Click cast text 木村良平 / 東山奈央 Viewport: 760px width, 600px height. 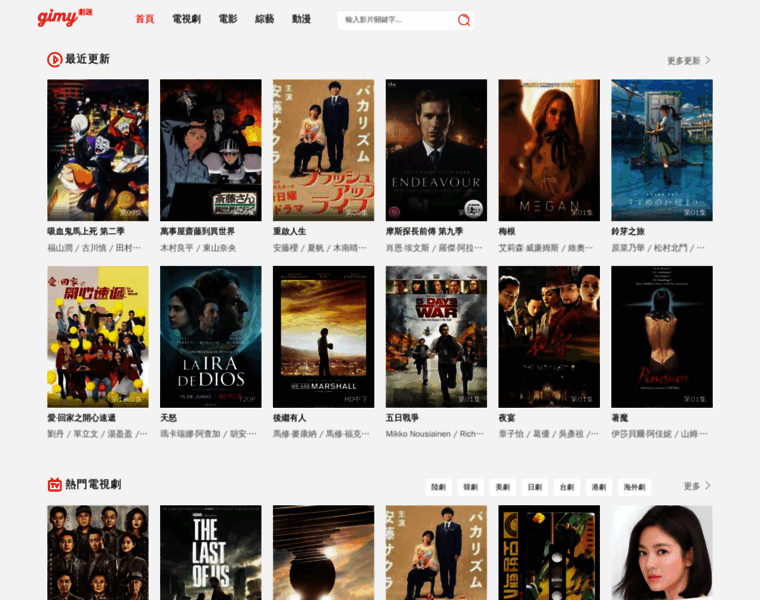[x=198, y=248]
